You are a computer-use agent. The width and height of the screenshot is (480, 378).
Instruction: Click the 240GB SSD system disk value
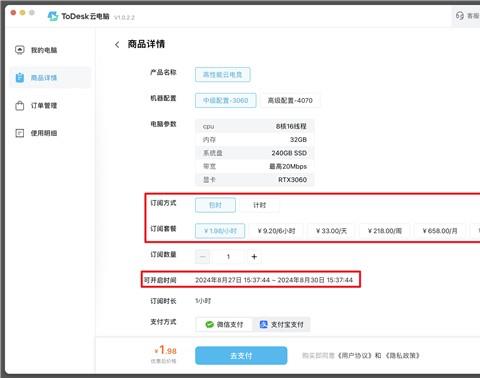[289, 153]
